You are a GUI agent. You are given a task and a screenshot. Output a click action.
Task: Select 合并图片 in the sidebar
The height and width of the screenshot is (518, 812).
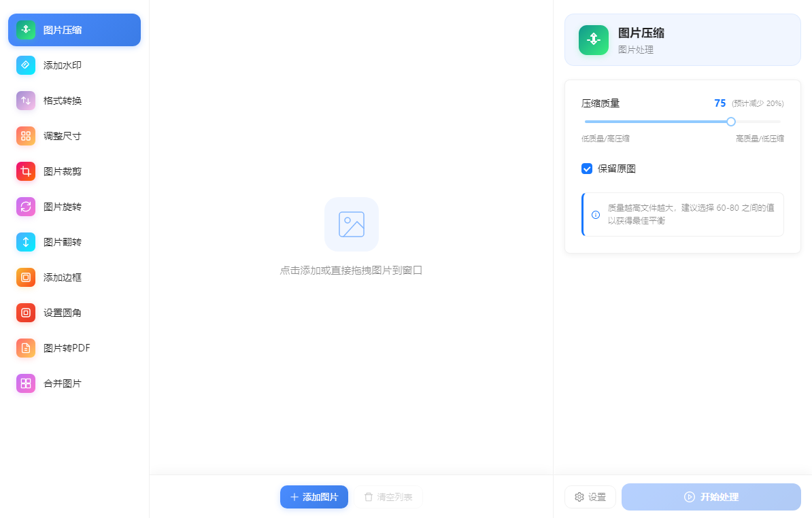[x=75, y=383]
